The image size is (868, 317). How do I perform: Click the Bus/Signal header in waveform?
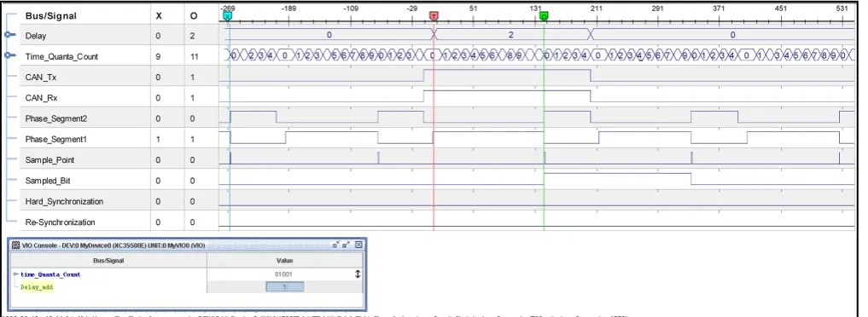click(x=51, y=16)
